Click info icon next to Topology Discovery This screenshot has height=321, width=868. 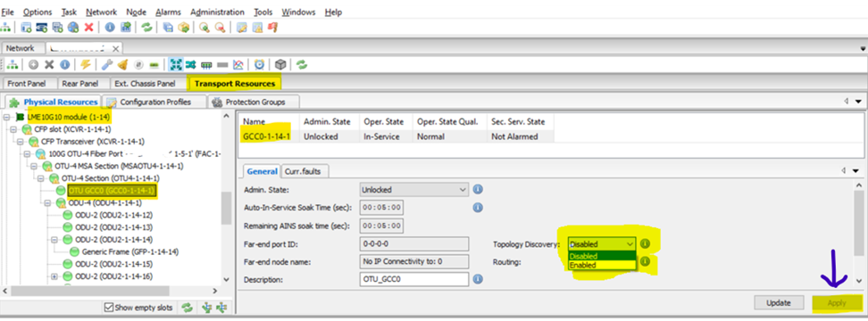(645, 243)
